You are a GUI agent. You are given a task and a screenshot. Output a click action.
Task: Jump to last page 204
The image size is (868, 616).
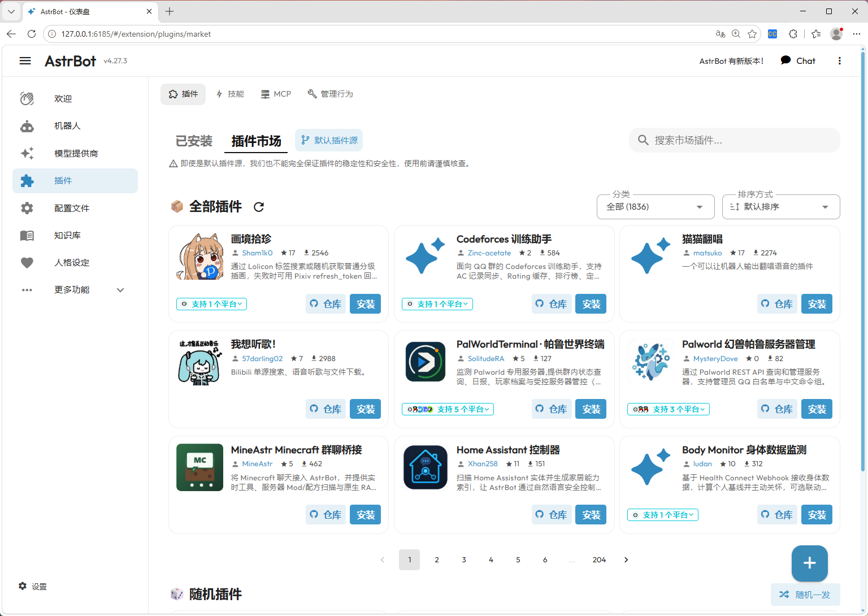[x=599, y=560]
